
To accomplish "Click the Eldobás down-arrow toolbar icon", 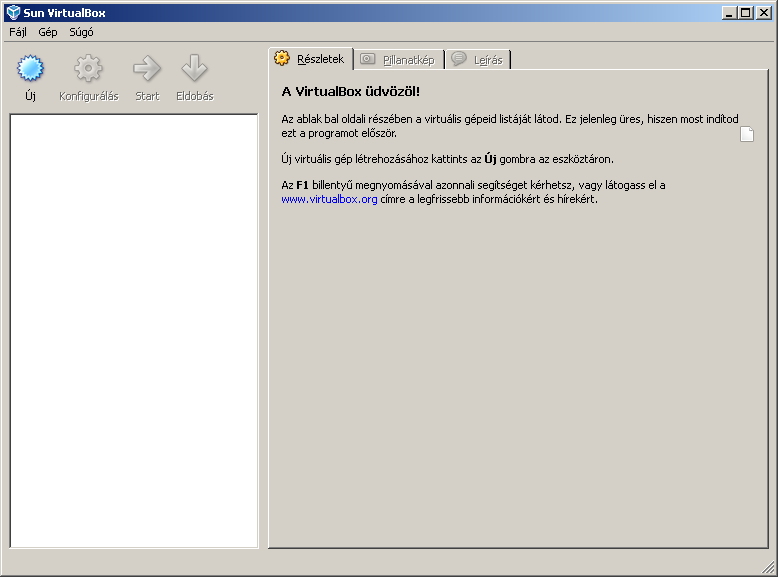I will (x=194, y=68).
